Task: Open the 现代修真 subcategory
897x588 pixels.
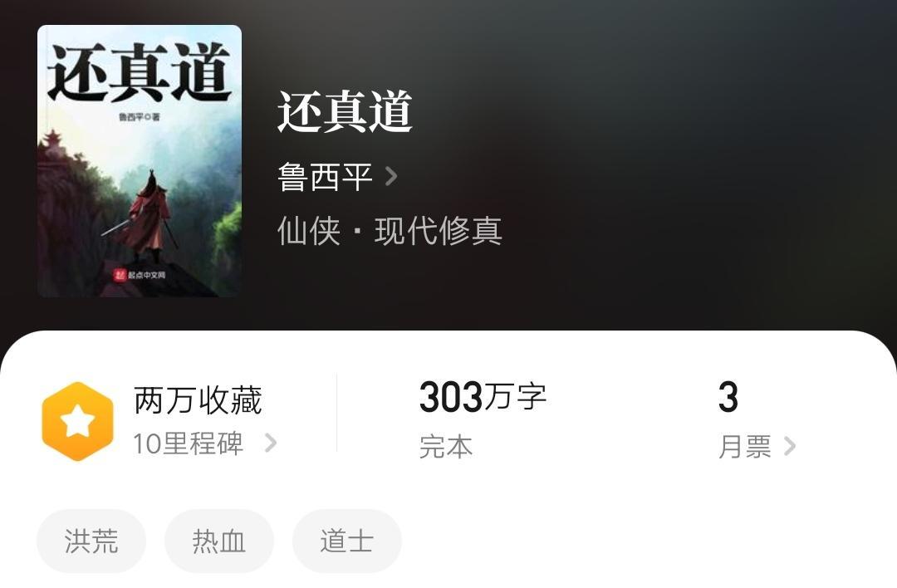Action: click(439, 231)
